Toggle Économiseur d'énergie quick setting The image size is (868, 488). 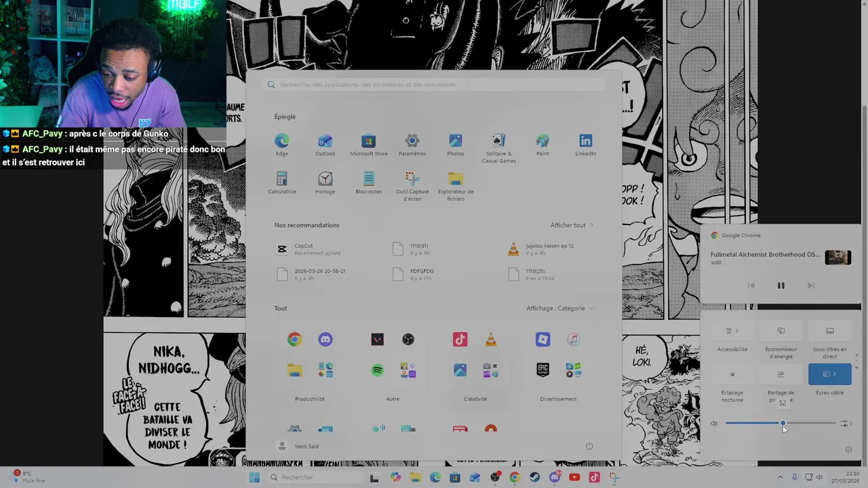tap(781, 331)
